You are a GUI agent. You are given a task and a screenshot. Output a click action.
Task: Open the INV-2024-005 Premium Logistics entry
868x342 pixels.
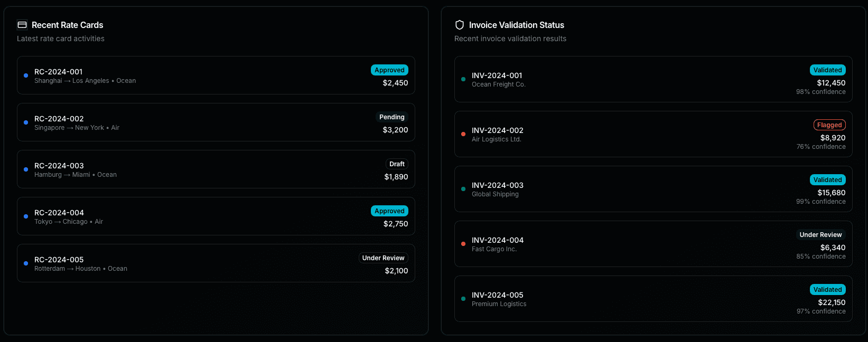pos(654,299)
